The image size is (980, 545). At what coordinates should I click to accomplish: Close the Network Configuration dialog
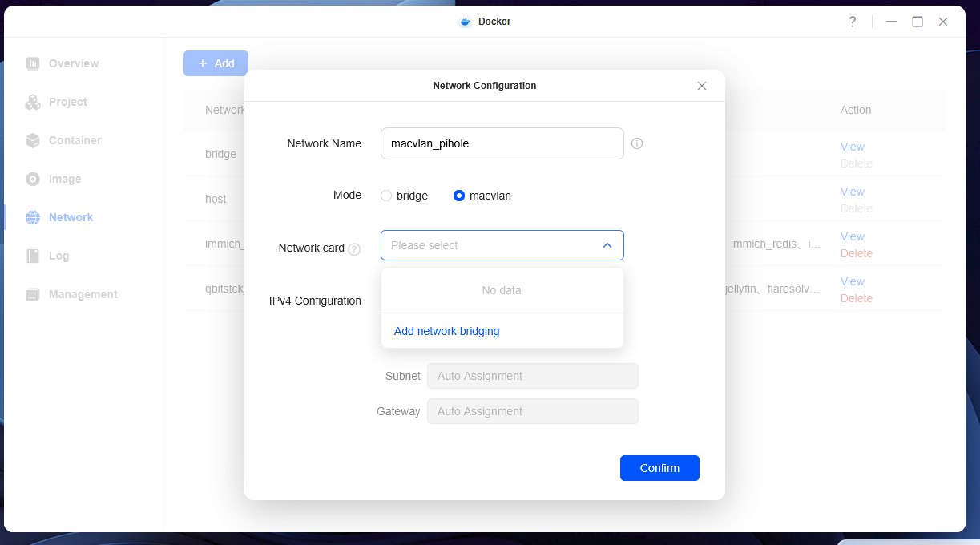[x=702, y=86]
